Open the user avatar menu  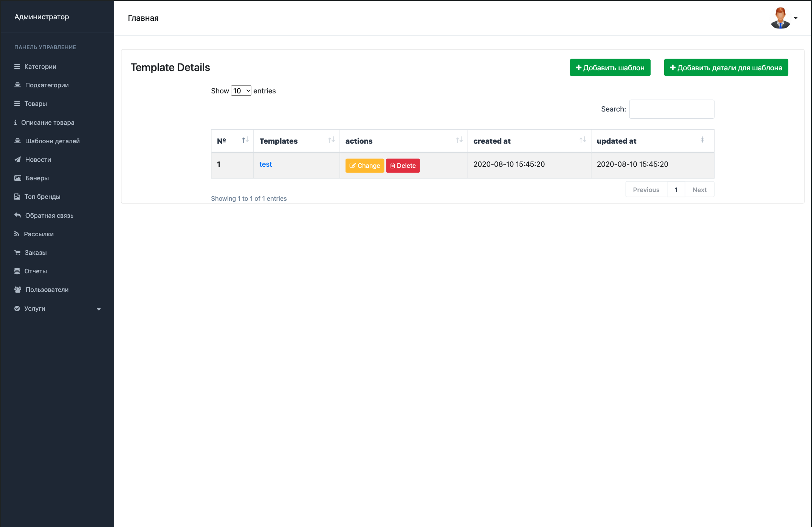click(x=780, y=18)
